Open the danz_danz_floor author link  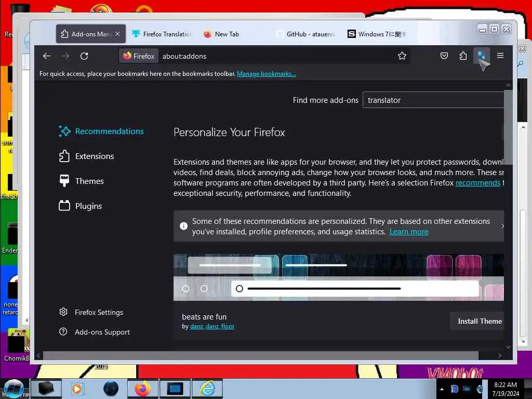[x=212, y=326]
